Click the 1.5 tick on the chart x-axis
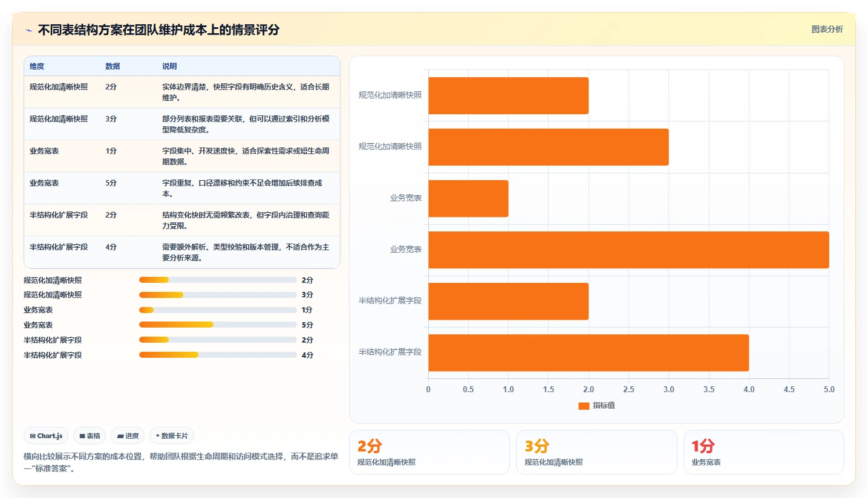Image resolution: width=868 pixels, height=498 pixels. (549, 390)
